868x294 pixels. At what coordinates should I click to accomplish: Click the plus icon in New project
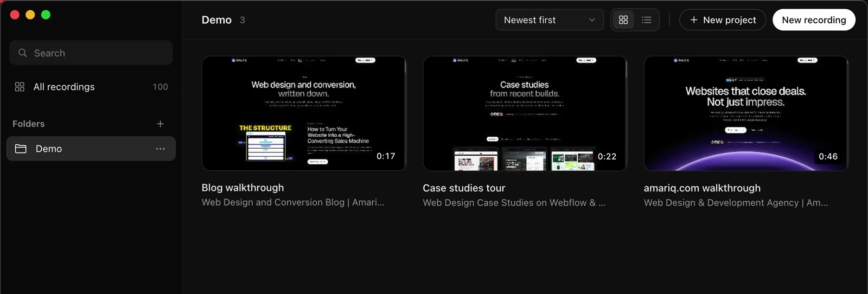pos(693,20)
